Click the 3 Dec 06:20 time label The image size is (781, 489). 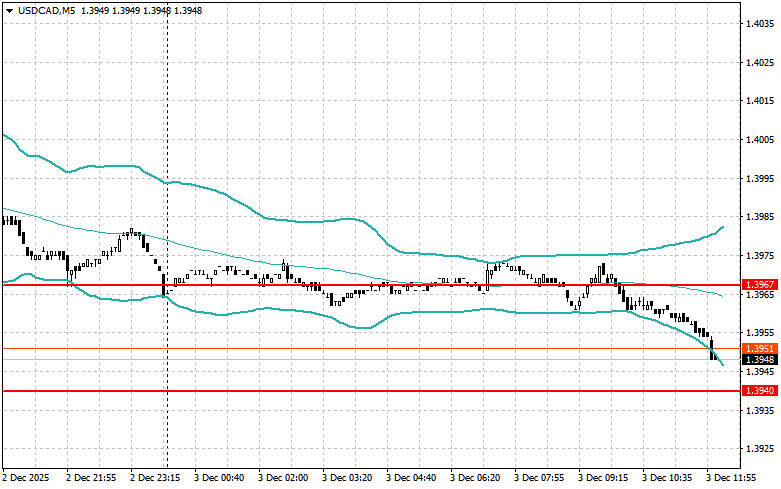click(475, 478)
